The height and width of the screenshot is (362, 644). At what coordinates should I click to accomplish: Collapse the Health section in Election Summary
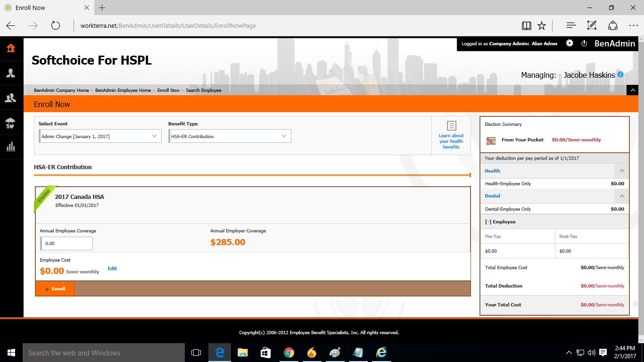[x=621, y=171]
